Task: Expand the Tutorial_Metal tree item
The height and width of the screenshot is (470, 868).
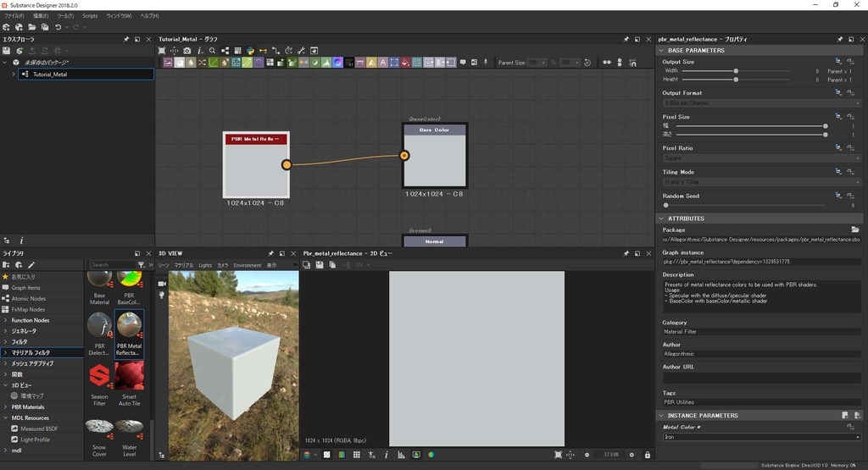Action: pyautogui.click(x=14, y=75)
